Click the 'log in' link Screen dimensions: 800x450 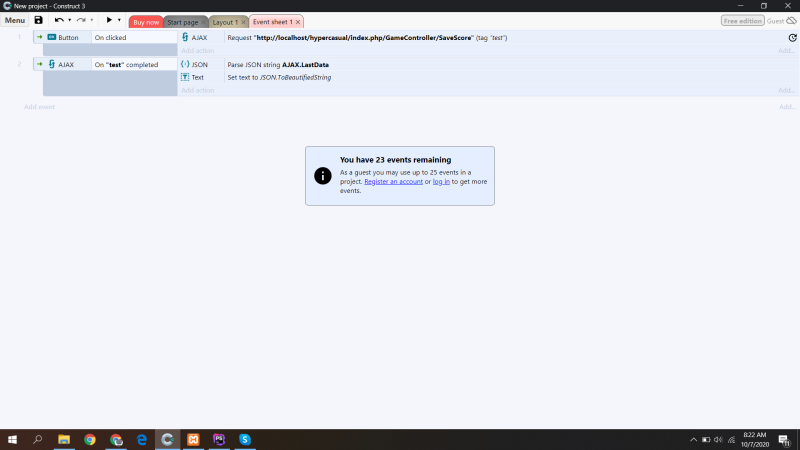[441, 182]
